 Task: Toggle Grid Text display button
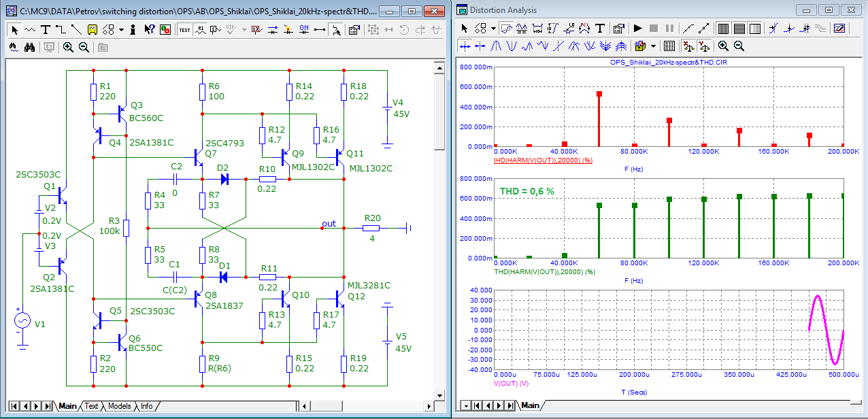click(185, 30)
